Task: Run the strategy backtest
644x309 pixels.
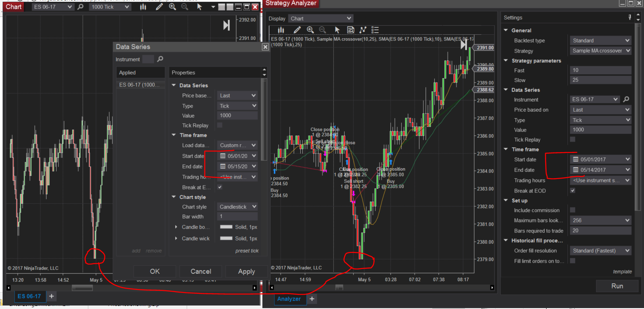Action: 617,286
